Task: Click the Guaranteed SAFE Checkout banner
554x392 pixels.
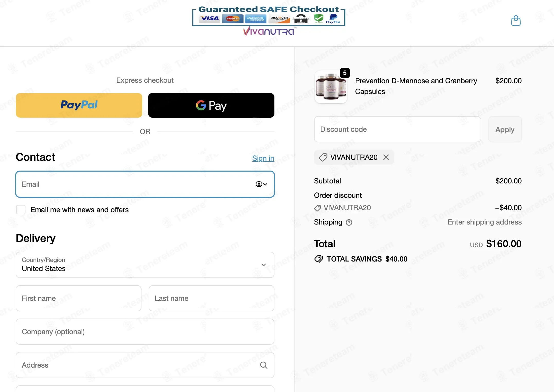Action: point(269,15)
